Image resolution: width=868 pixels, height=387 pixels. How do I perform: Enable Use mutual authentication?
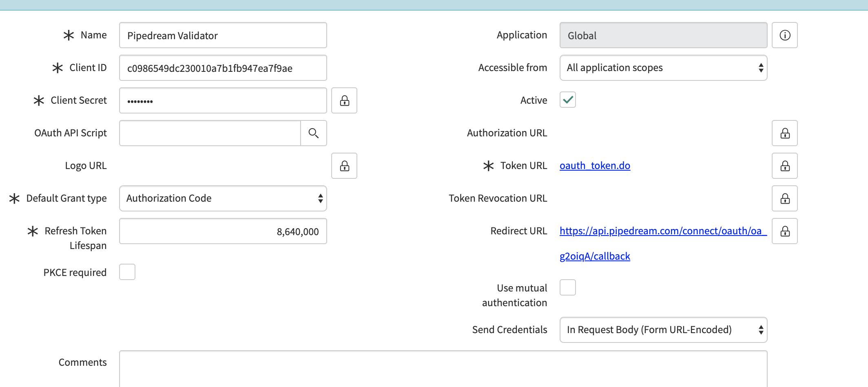click(x=567, y=287)
